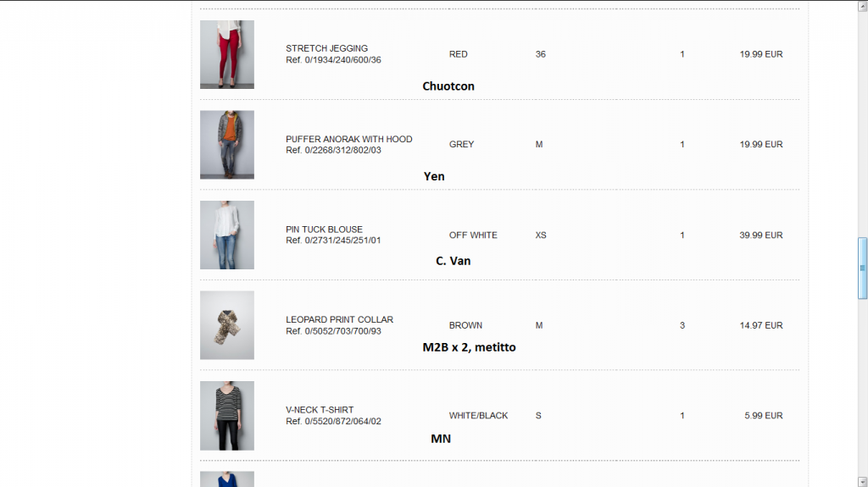Click the 'M2B x 2, metitto' note

point(470,347)
